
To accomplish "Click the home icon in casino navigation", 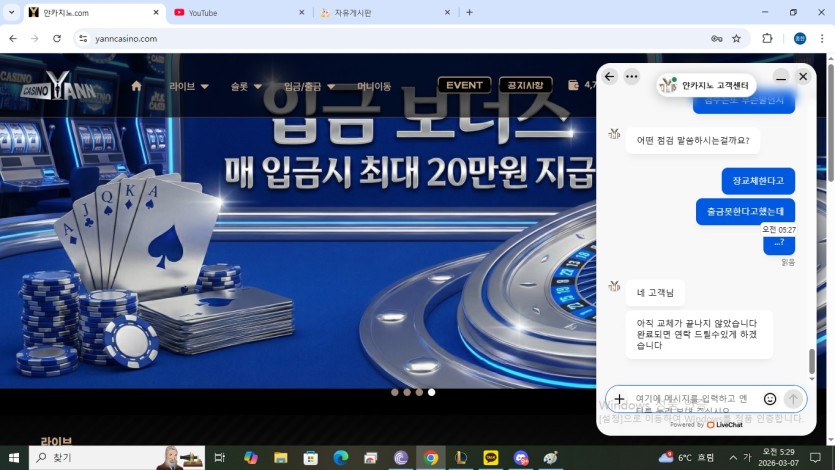I will click(x=136, y=86).
